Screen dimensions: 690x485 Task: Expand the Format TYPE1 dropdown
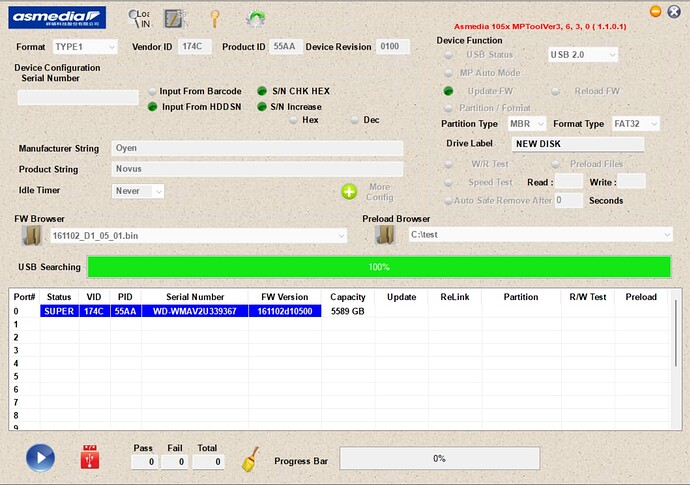tap(84, 47)
